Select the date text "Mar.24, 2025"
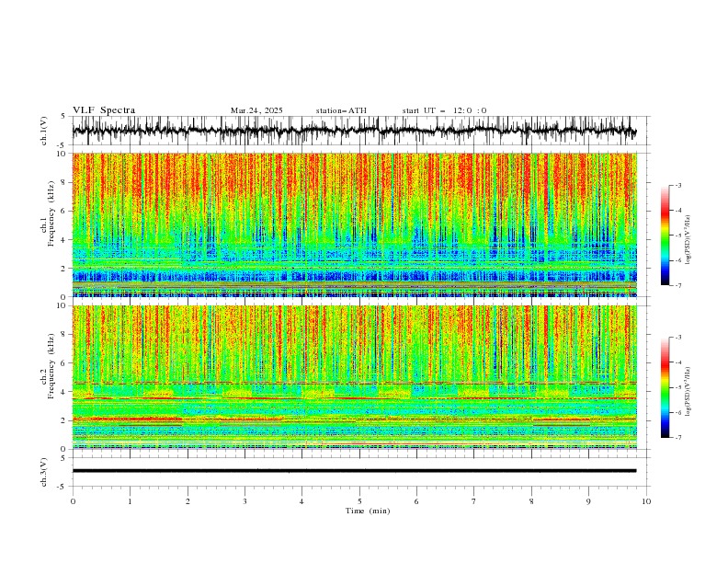 click(x=256, y=110)
